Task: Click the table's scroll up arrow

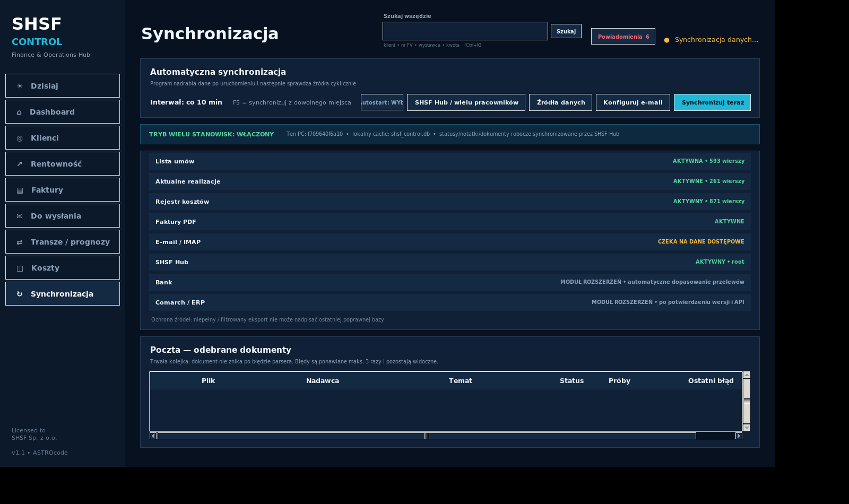Action: tap(747, 375)
